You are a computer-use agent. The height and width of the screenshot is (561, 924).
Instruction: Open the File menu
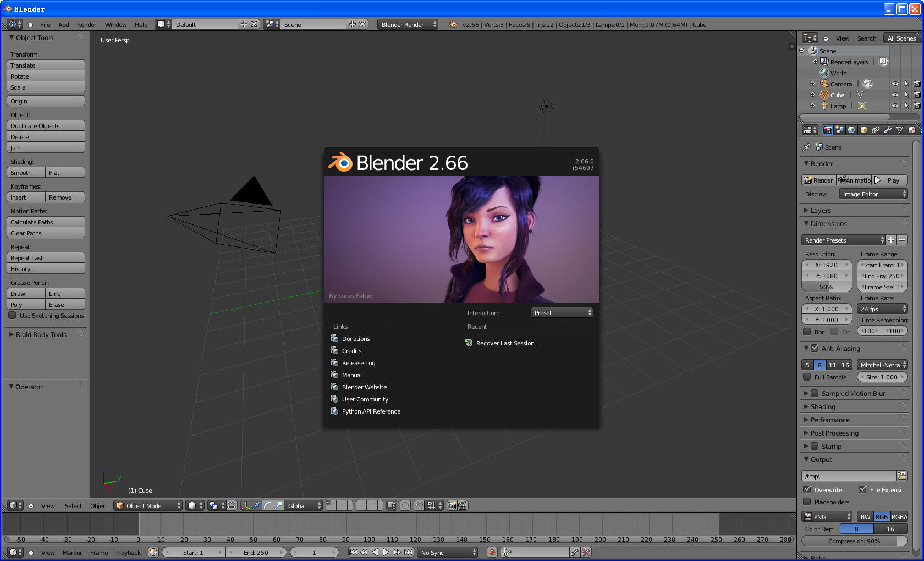click(x=45, y=24)
